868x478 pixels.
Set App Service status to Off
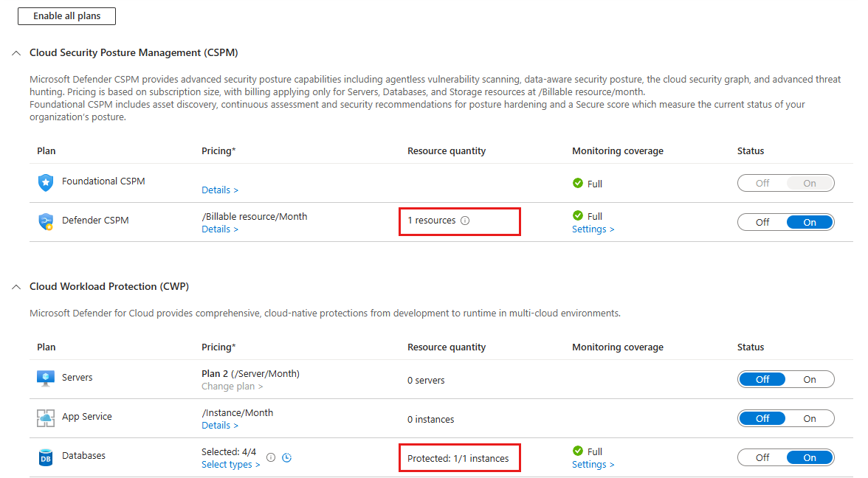coord(762,419)
